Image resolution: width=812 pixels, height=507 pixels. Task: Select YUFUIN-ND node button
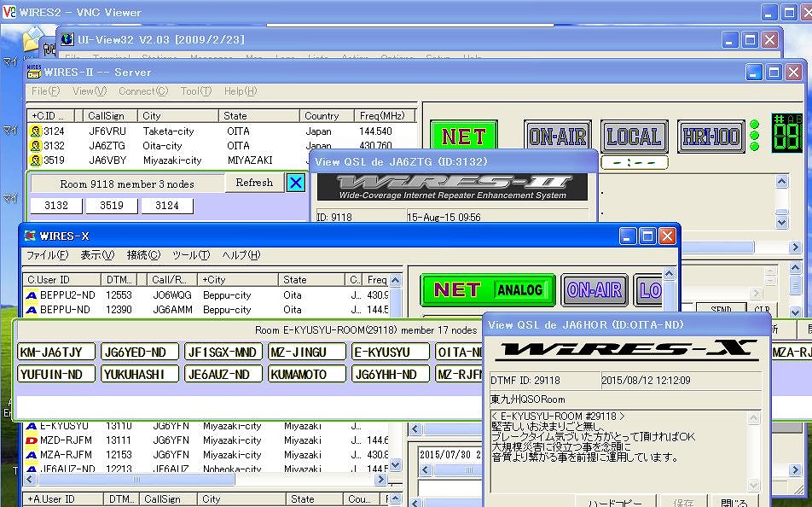point(56,374)
